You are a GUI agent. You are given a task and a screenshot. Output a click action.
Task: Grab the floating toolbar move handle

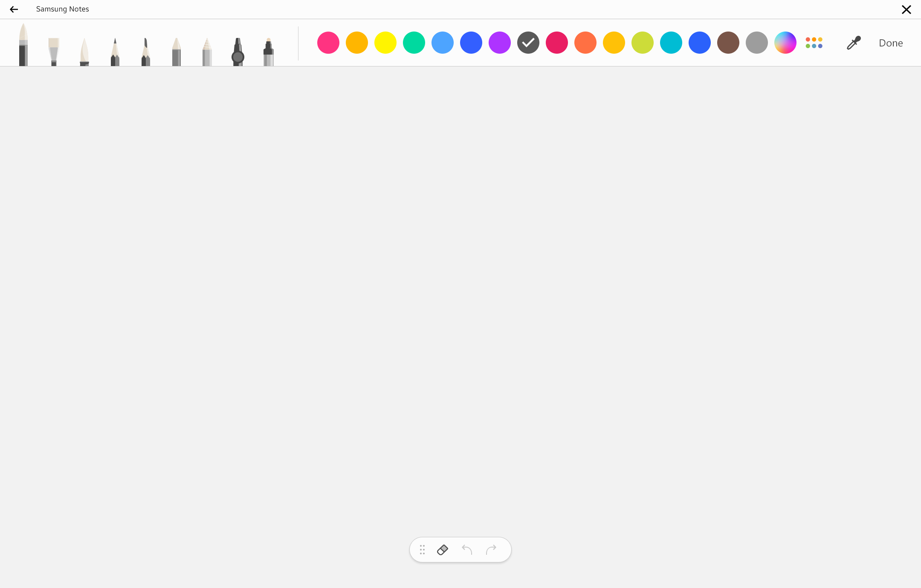tap(422, 550)
